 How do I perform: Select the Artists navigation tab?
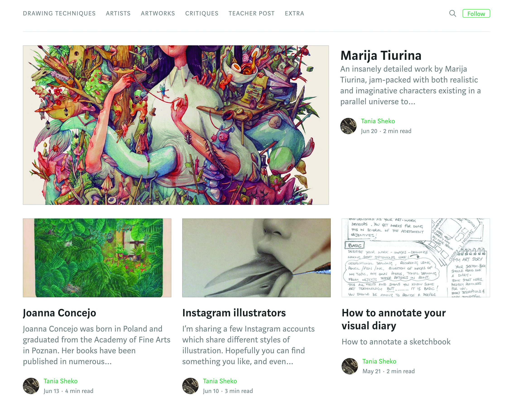tap(118, 13)
